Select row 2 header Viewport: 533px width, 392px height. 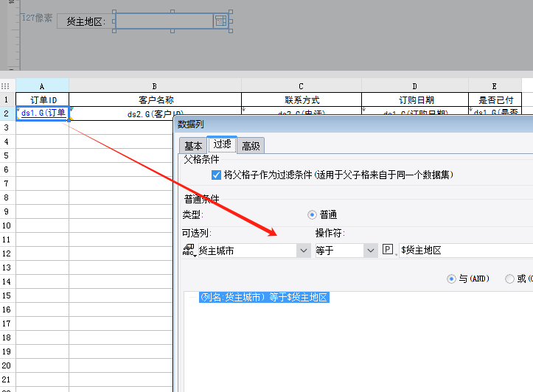click(7, 113)
